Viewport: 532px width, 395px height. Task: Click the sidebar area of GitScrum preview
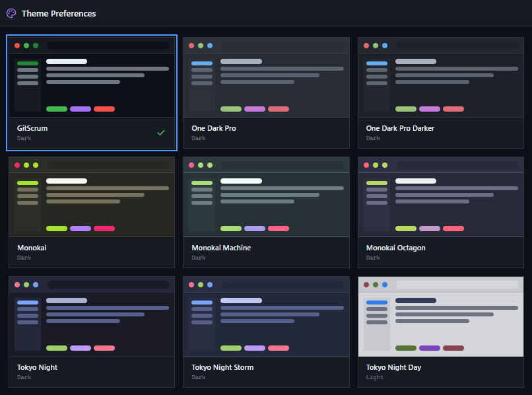27,83
